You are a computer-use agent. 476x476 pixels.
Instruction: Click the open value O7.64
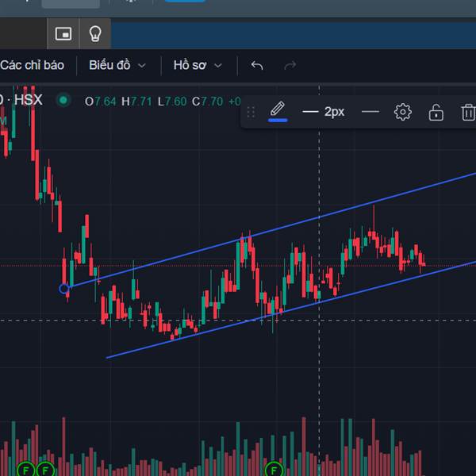tap(101, 102)
